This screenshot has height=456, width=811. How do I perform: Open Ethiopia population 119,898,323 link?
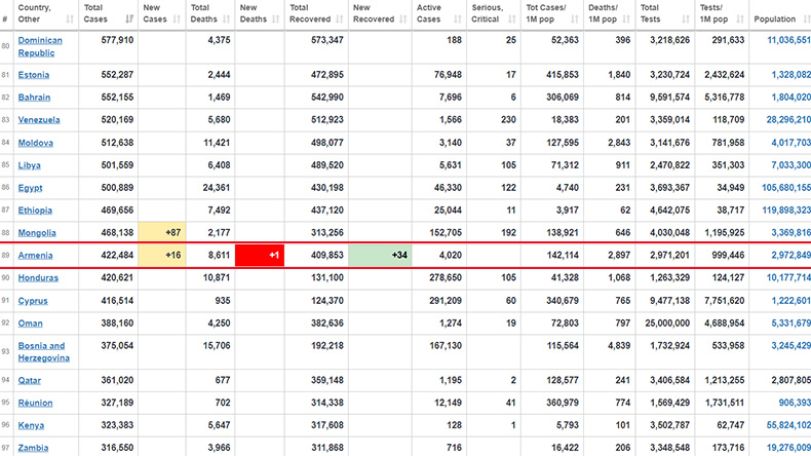coord(786,210)
